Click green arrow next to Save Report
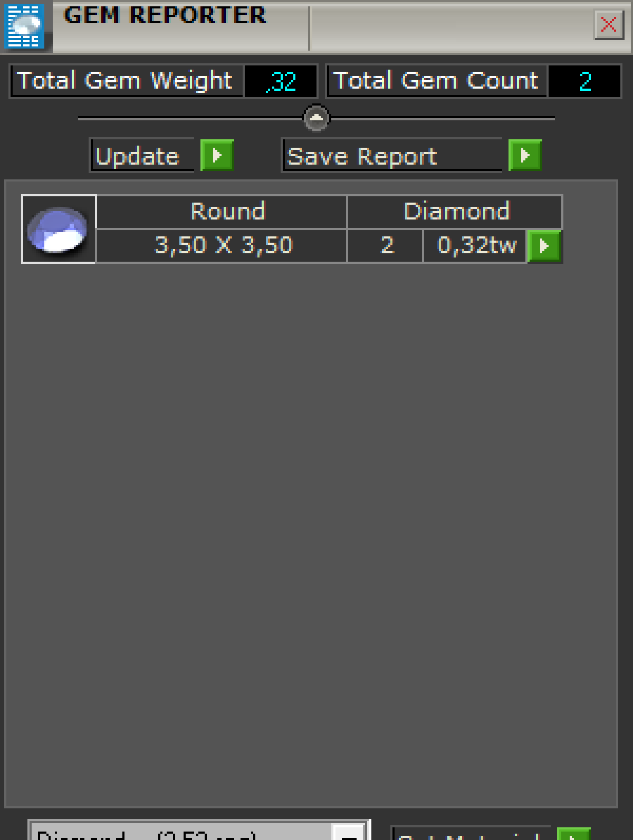Image resolution: width=633 pixels, height=840 pixels. click(x=525, y=155)
